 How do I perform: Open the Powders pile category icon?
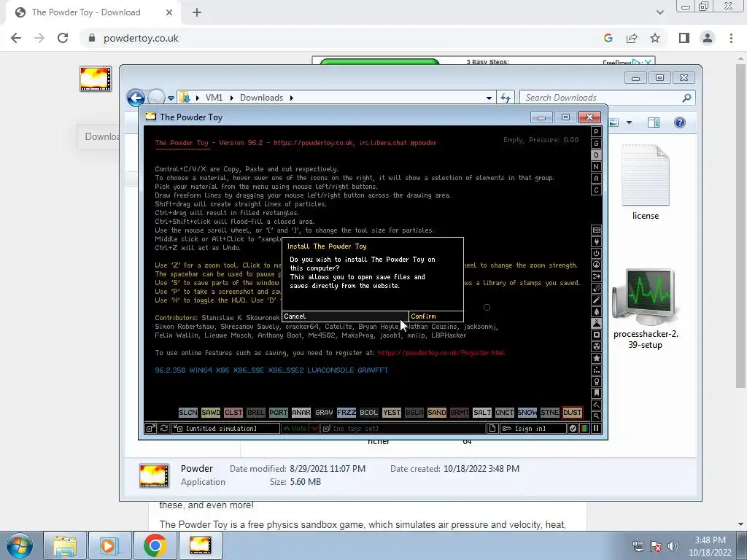coord(596,323)
